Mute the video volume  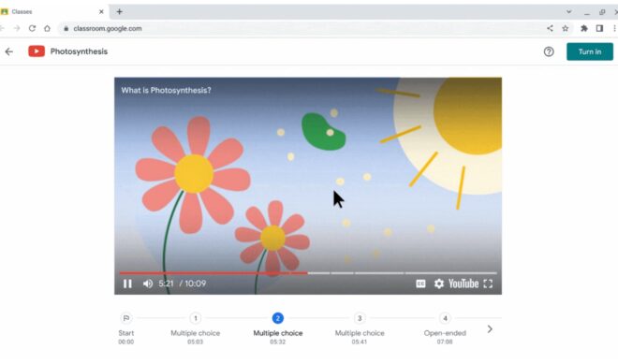(148, 284)
